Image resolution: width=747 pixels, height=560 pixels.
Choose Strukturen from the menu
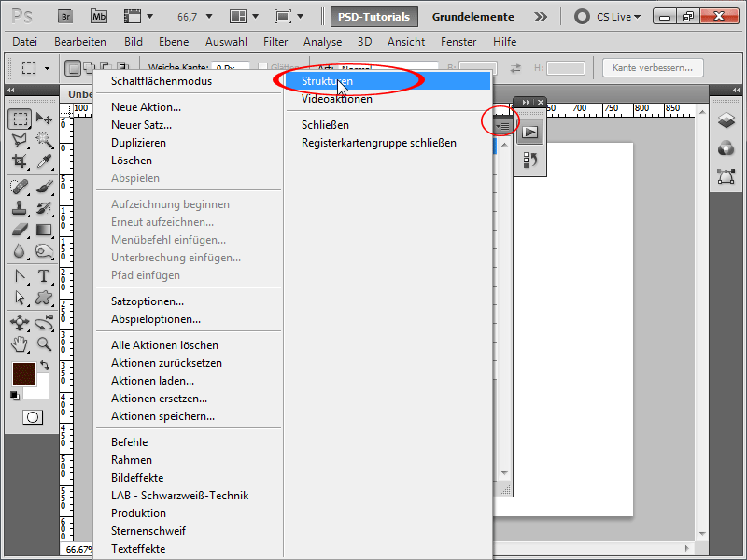388,81
